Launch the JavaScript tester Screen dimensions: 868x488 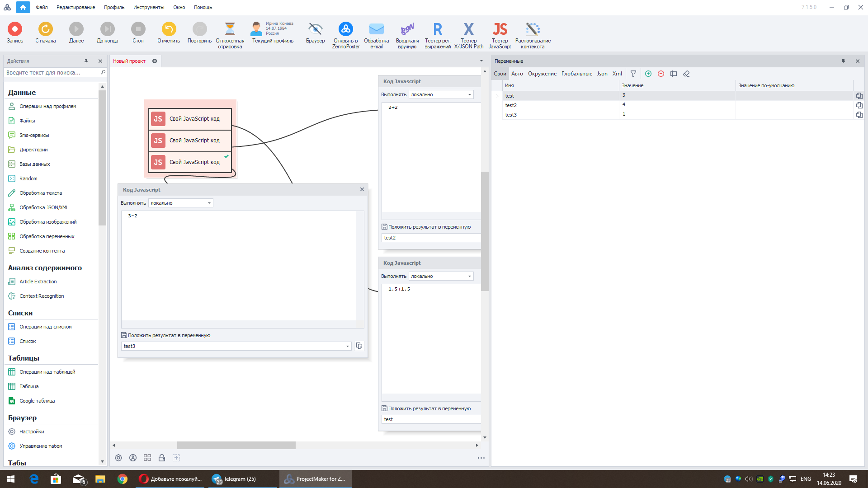(x=500, y=35)
